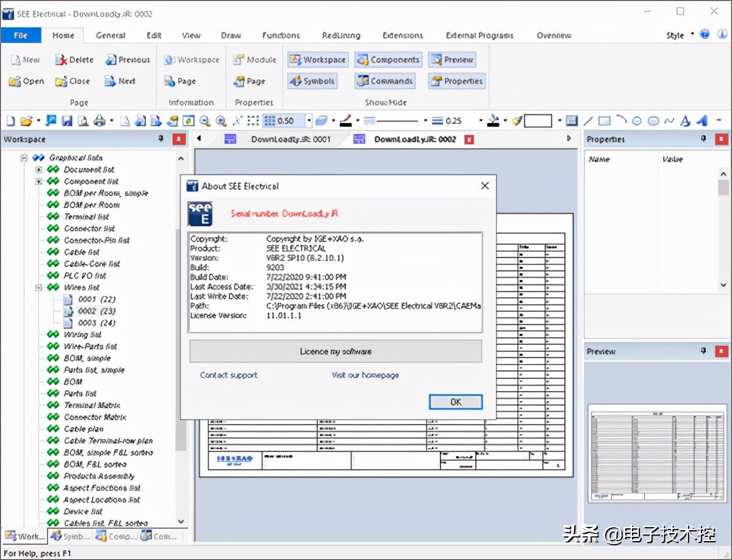Open the grid size 0.50 dropdown
This screenshot has height=560, width=732.
coord(309,121)
